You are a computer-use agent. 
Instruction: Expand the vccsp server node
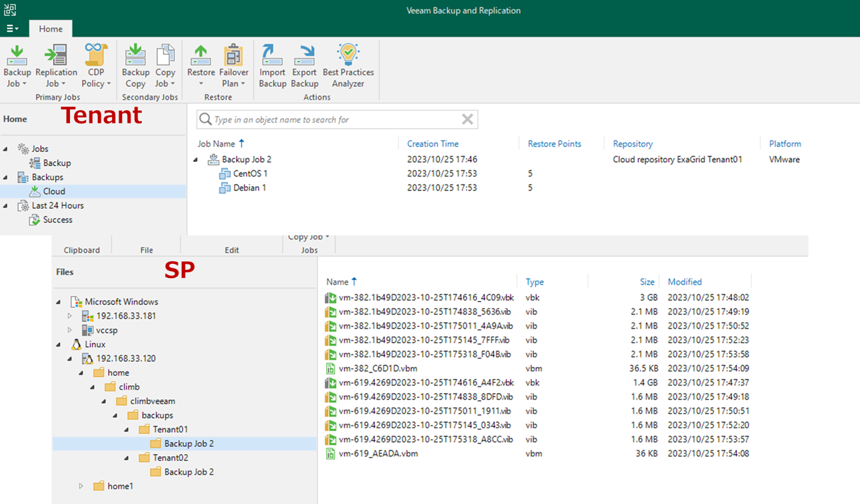coord(69,330)
